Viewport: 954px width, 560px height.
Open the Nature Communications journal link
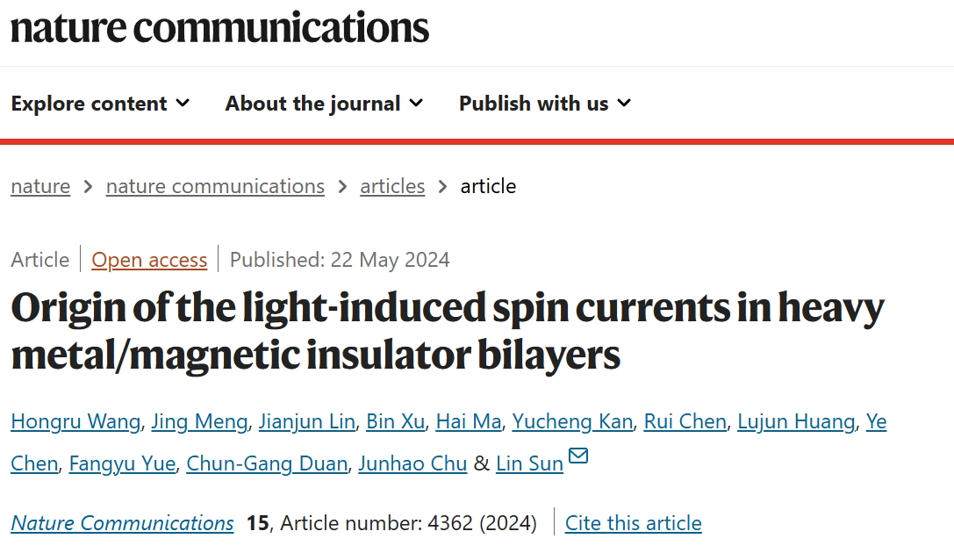point(122,523)
